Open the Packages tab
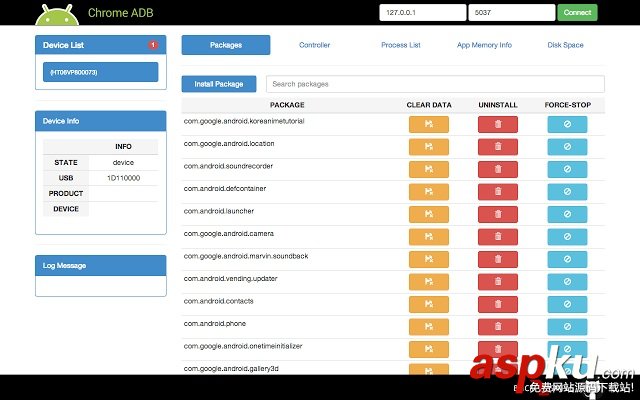The height and width of the screenshot is (400, 640). (226, 45)
